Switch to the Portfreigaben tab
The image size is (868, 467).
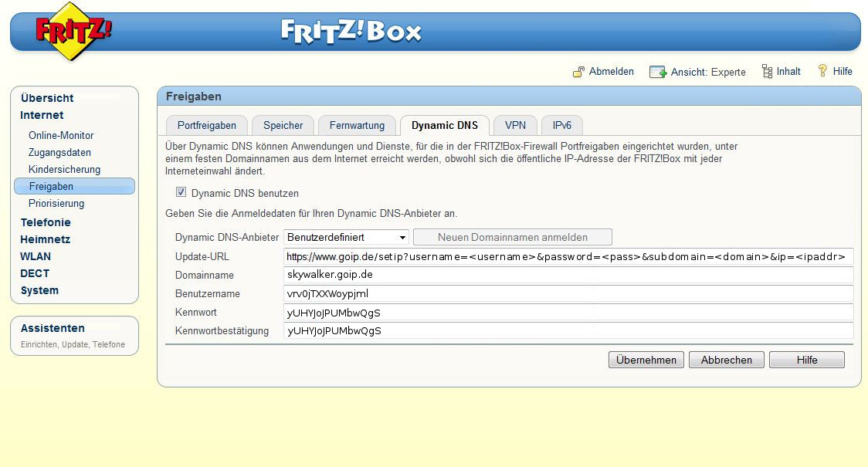(x=206, y=126)
